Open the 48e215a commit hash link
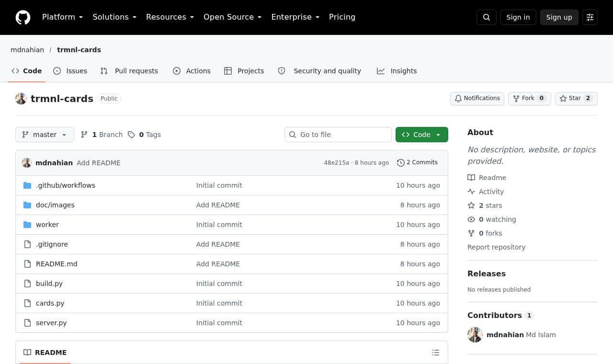The height and width of the screenshot is (364, 613). (x=336, y=163)
